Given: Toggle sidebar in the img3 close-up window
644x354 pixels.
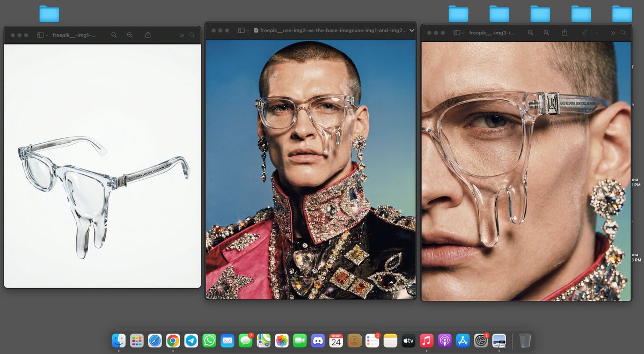Looking at the screenshot, I should (x=457, y=33).
